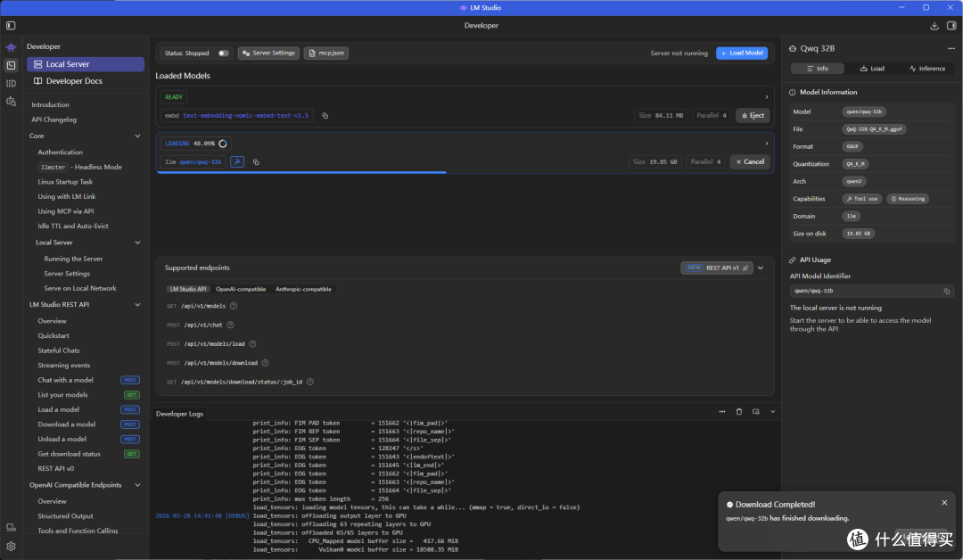Open the Qwq 32B three-dots menu
This screenshot has width=963, height=560.
coord(951,48)
